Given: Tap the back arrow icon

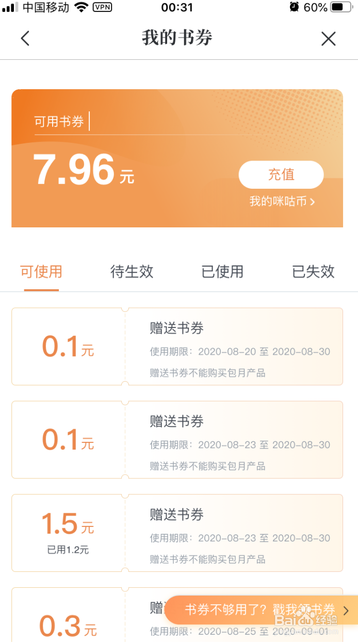Looking at the screenshot, I should pos(25,38).
